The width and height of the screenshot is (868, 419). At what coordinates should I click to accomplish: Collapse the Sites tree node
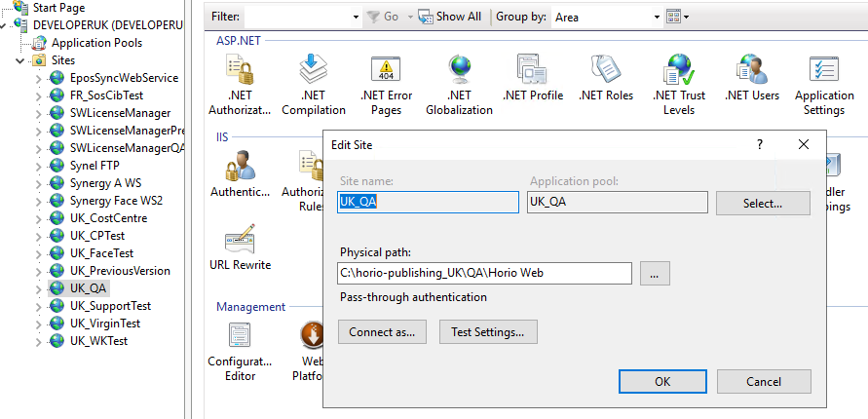tap(20, 60)
